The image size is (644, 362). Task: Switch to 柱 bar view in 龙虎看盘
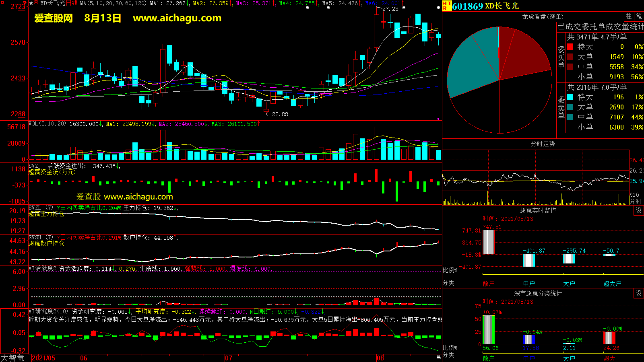point(629,16)
